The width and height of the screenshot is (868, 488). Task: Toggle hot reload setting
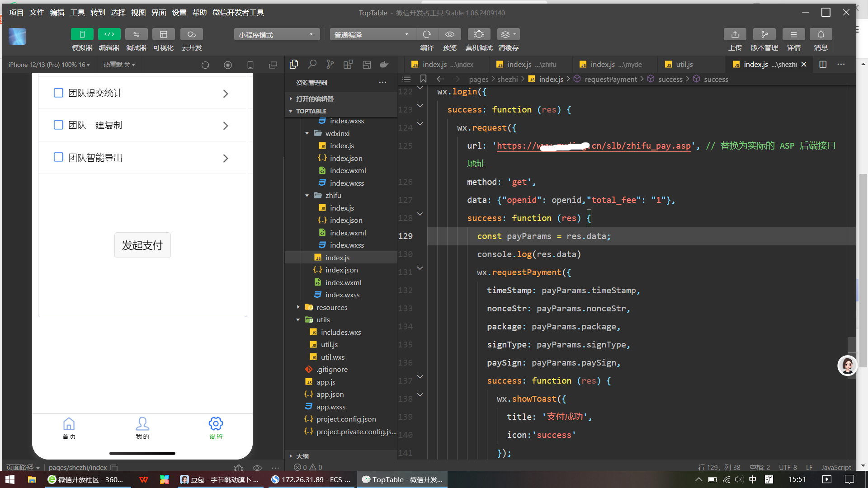tap(119, 65)
